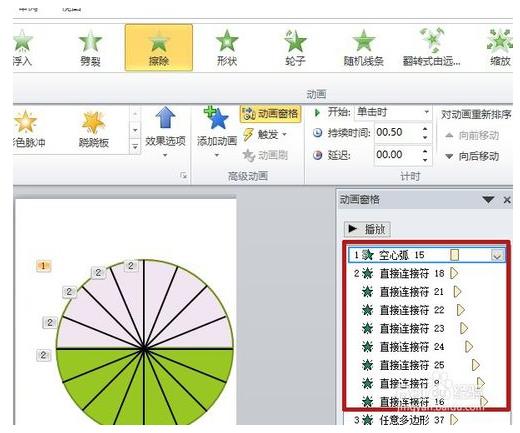Open 效果选项 effect options
This screenshot has width=520, height=433.
165,132
